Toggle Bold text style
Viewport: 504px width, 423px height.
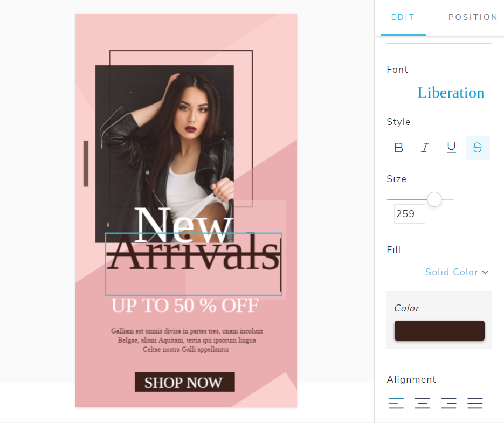point(398,148)
